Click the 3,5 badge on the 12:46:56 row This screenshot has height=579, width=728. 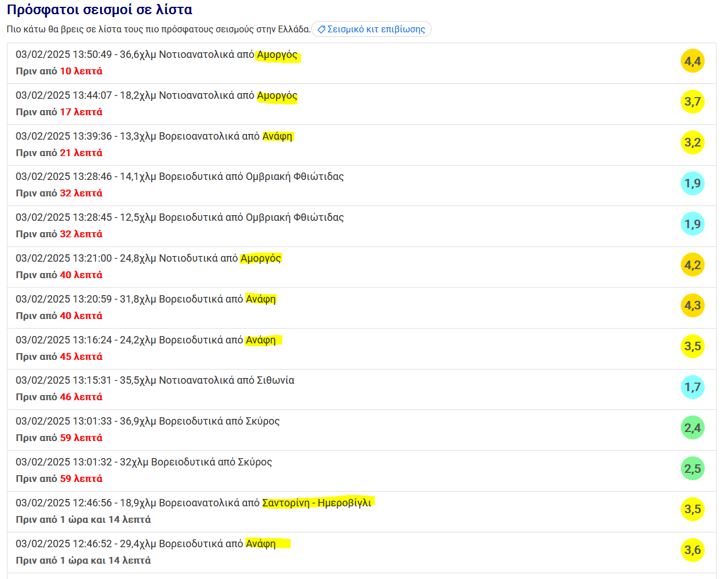click(693, 509)
